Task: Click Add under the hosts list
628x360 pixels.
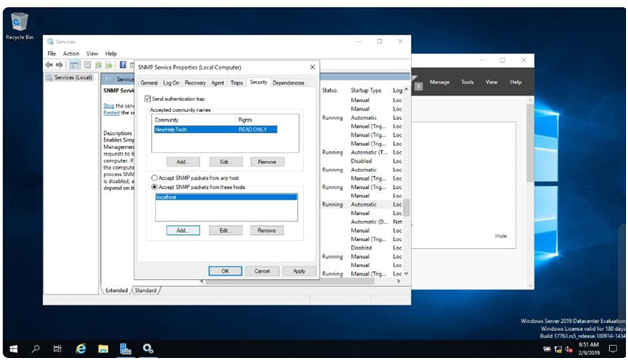Action: pyautogui.click(x=183, y=230)
